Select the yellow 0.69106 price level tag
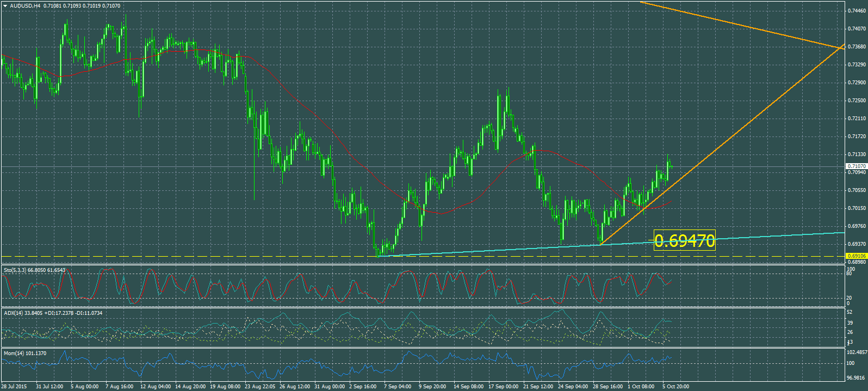868x391 pixels. 856,256
